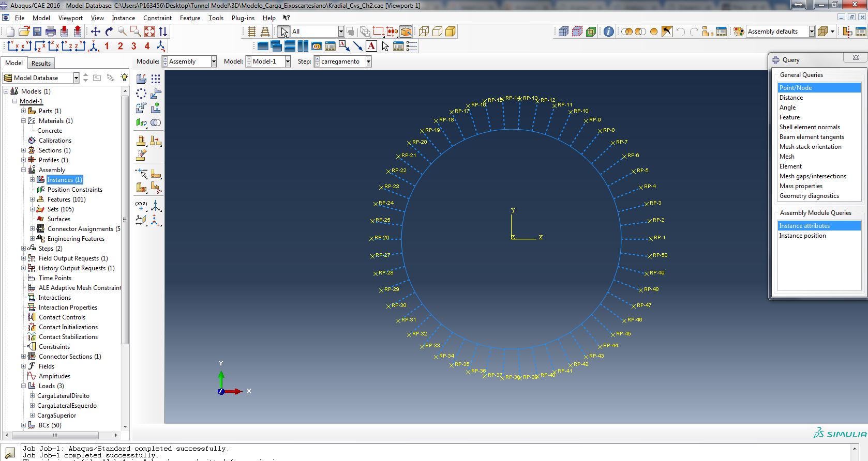This screenshot has width=868, height=461.
Task: Toggle the highlighted select-from-viewport cube icon
Action: pyautogui.click(x=406, y=32)
